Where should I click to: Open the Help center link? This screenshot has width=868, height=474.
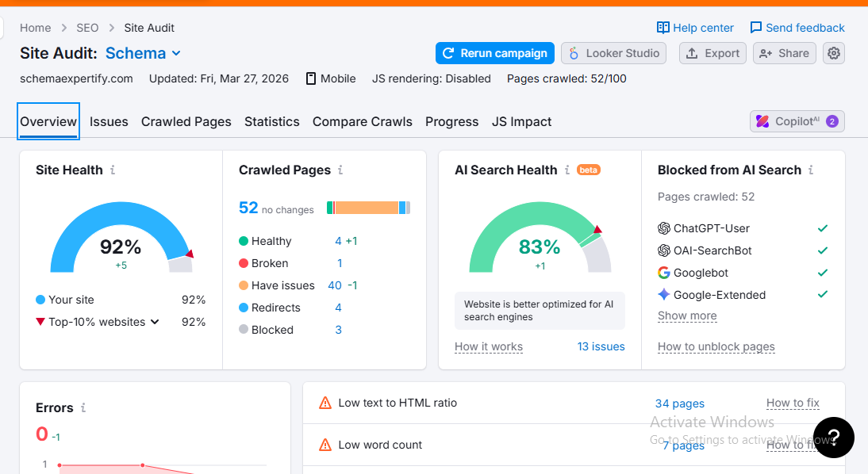pyautogui.click(x=695, y=28)
